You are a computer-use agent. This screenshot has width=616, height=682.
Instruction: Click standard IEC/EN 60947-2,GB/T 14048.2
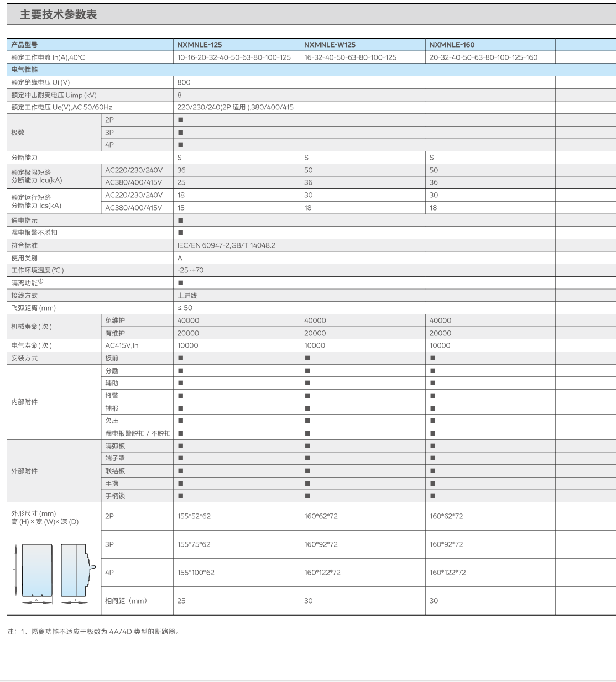click(226, 245)
